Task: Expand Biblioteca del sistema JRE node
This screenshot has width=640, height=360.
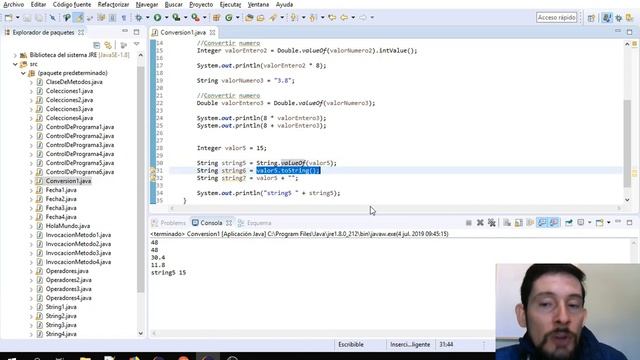Action: coord(15,55)
